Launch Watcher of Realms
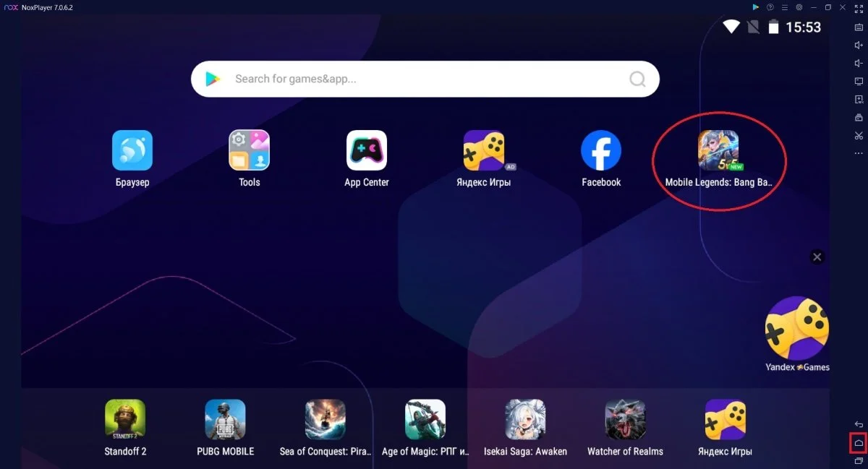 625,420
